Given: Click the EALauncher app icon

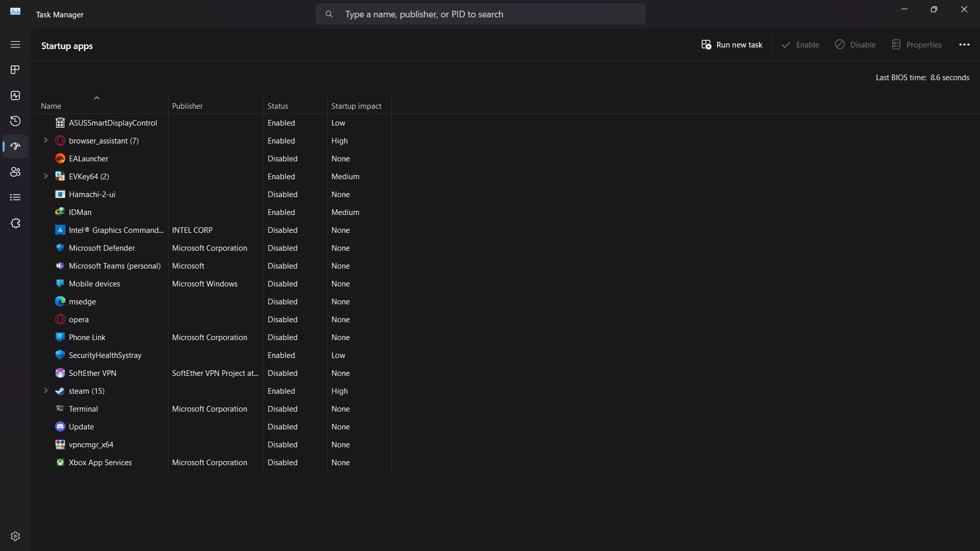Looking at the screenshot, I should pyautogui.click(x=60, y=158).
